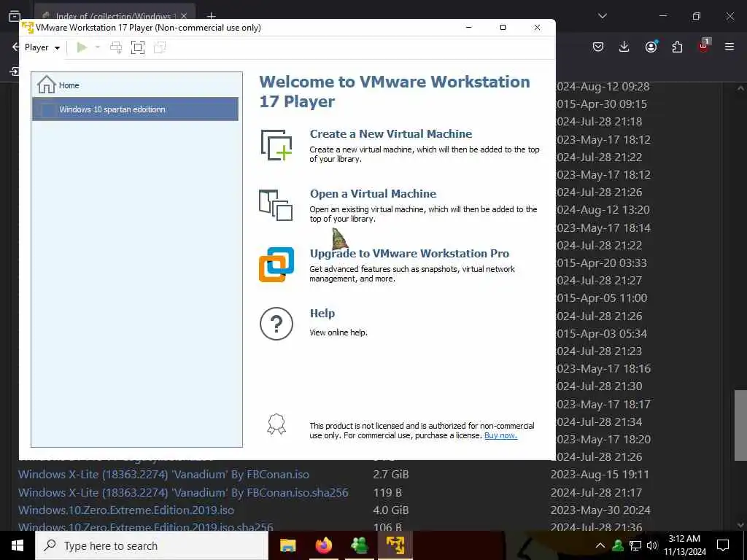Select Windows 10 spartan edoitionn VM
747x560 pixels.
[x=135, y=109]
